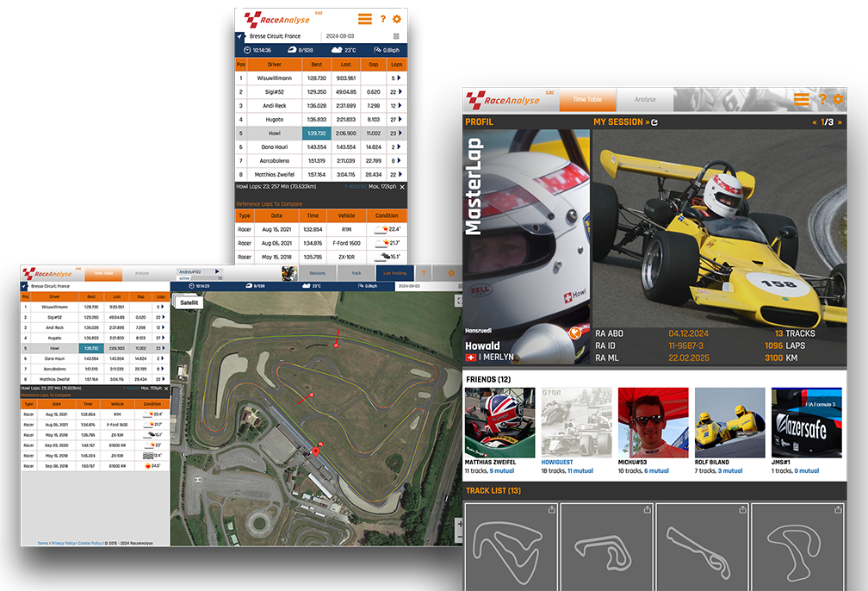Image resolution: width=868 pixels, height=591 pixels.
Task: Sort by Best column in mobile table
Action: 317,65
